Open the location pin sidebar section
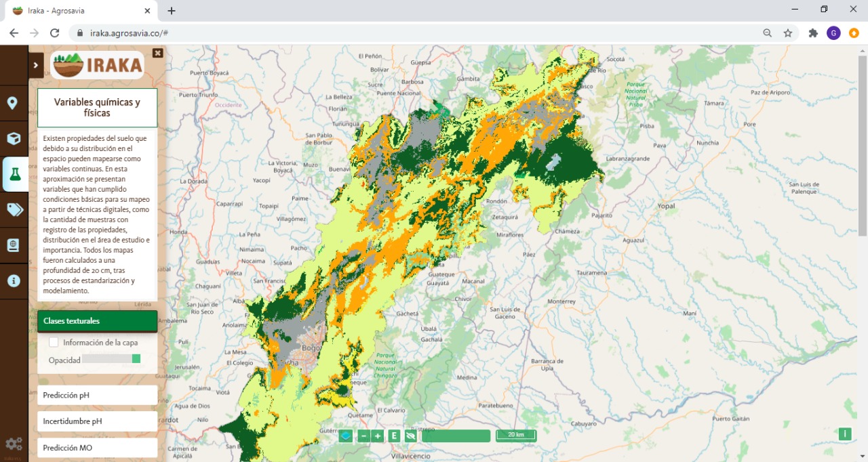Image resolution: width=868 pixels, height=462 pixels. tap(13, 104)
